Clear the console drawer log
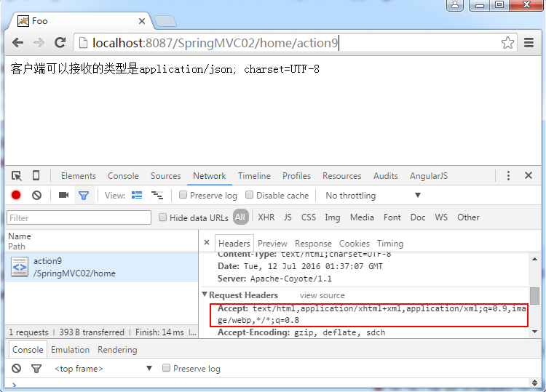 point(16,368)
